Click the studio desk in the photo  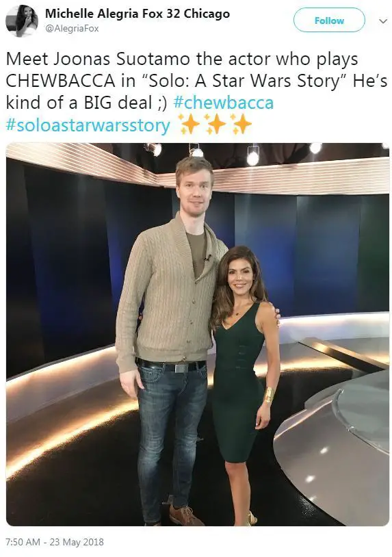coord(332,448)
